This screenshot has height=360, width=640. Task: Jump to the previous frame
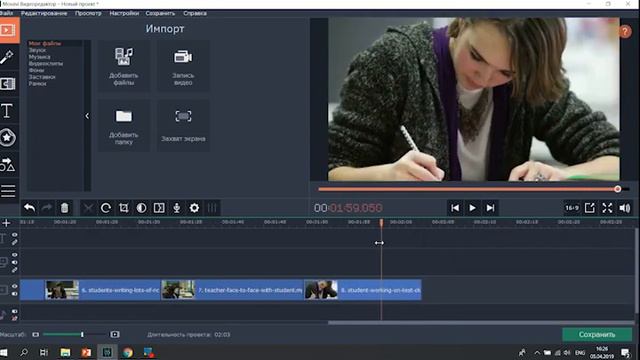point(455,208)
